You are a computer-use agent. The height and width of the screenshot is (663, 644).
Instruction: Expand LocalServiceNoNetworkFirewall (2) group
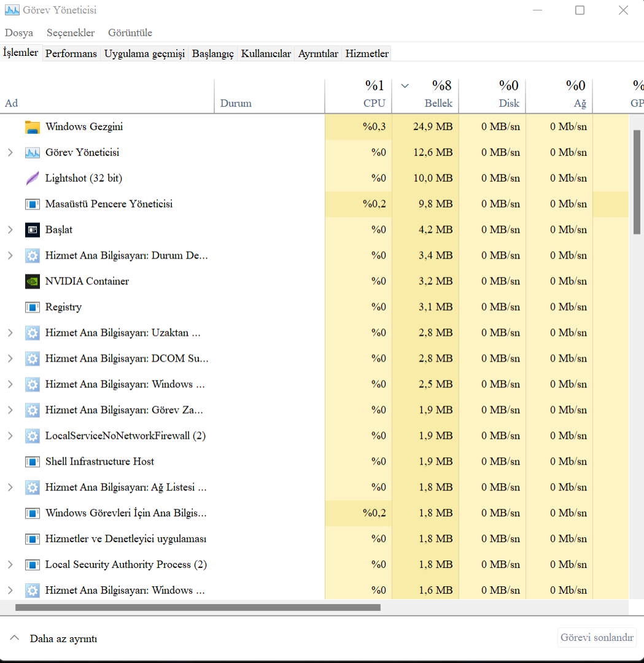[x=10, y=436]
